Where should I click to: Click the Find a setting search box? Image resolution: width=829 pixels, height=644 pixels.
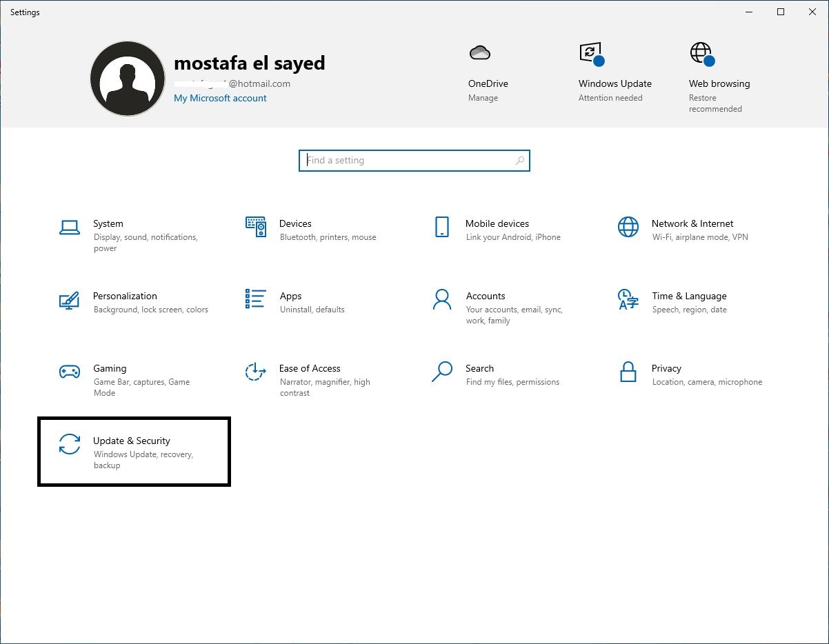point(414,160)
